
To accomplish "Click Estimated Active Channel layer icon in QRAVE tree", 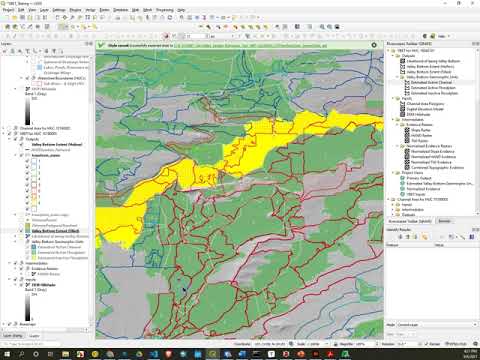I will tap(407, 82).
